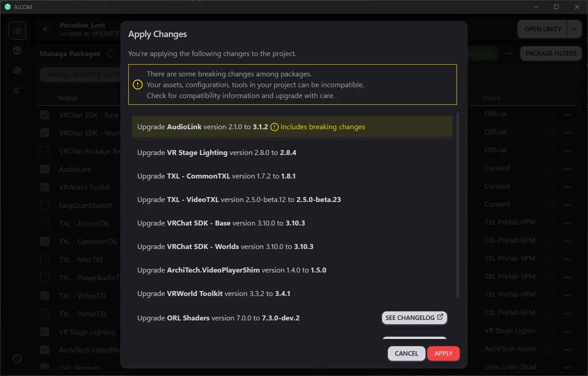Click the refresh icon beside Manage Packages

(x=111, y=54)
